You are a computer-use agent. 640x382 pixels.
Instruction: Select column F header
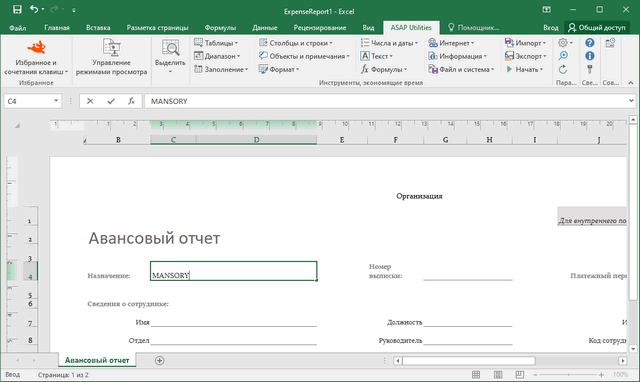pos(396,140)
